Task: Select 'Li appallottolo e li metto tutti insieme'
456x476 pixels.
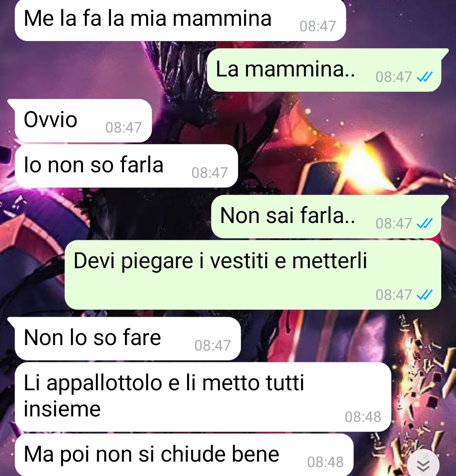Action: point(203,397)
